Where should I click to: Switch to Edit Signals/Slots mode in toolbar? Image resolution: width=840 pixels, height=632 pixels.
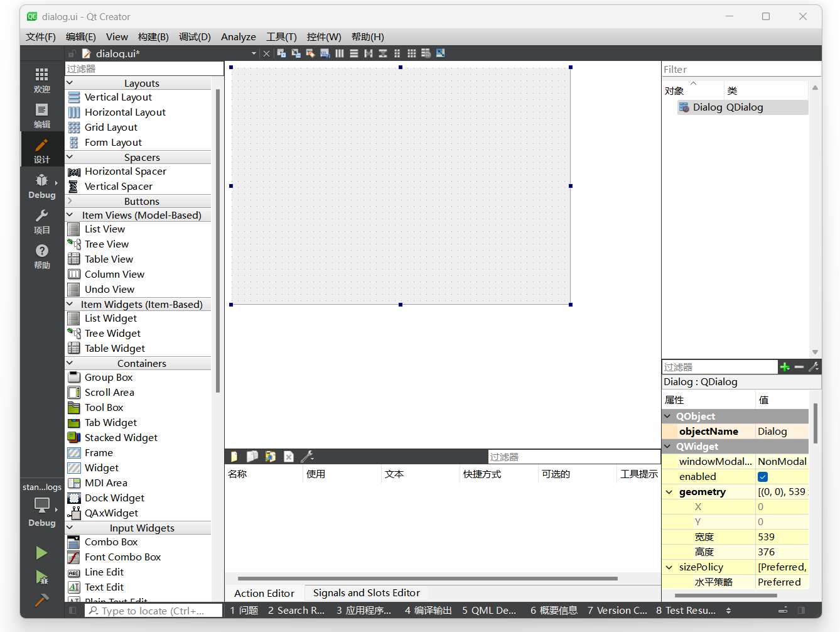pos(296,53)
